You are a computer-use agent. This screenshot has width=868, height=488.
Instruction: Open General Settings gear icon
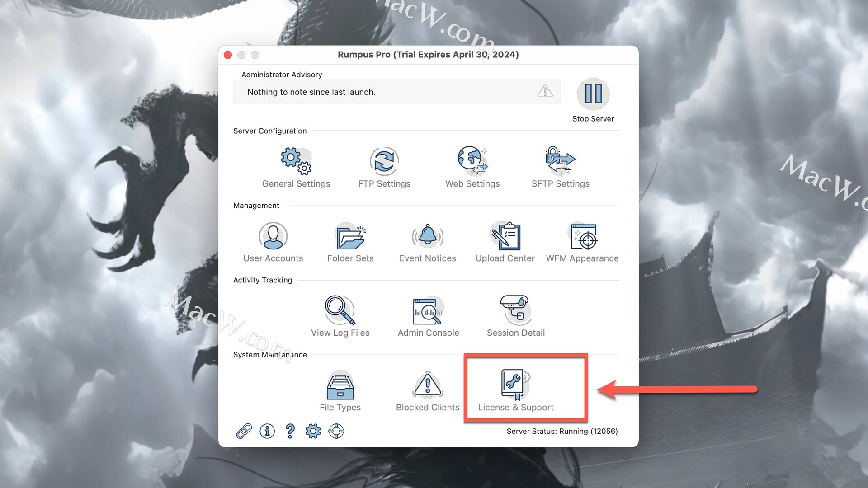click(x=296, y=161)
